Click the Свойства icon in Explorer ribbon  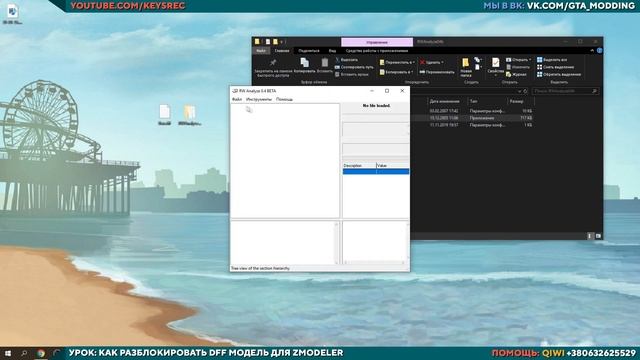point(496,63)
